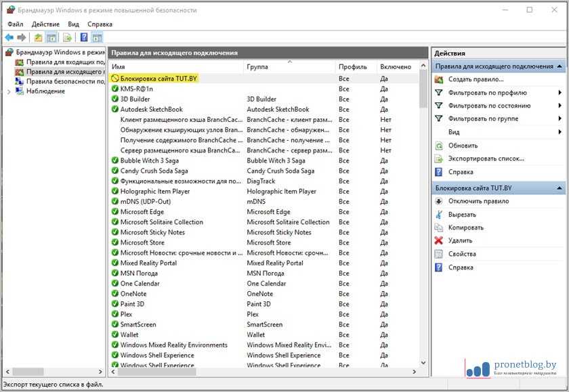Open the Фильтровать по группе submenu
The image size is (569, 392).
click(560, 119)
